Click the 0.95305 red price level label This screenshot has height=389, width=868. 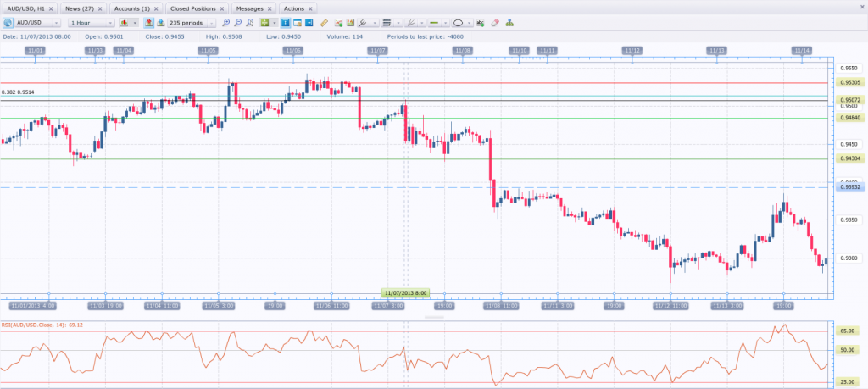(850, 82)
